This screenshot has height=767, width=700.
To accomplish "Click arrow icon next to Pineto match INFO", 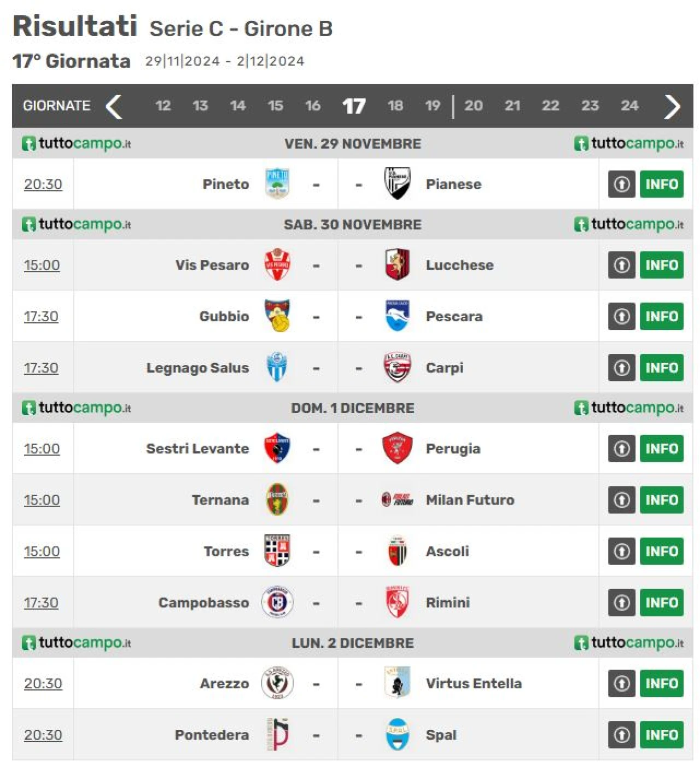I will pyautogui.click(x=622, y=184).
